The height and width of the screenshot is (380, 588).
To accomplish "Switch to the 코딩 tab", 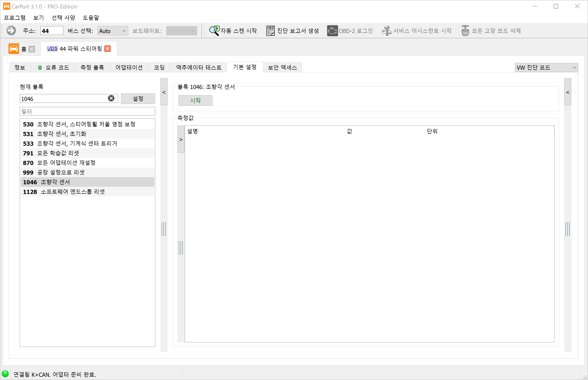I will (x=159, y=68).
